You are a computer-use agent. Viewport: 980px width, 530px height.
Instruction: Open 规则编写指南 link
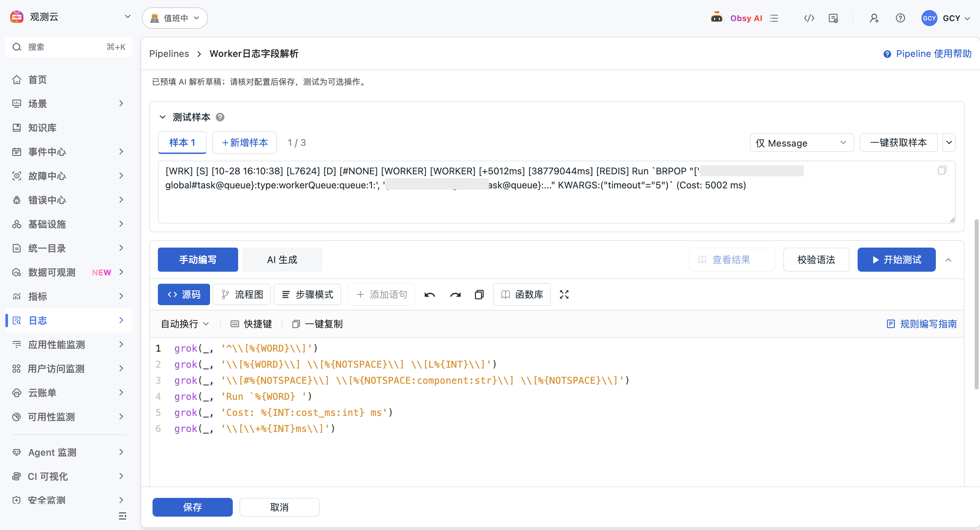[921, 324]
